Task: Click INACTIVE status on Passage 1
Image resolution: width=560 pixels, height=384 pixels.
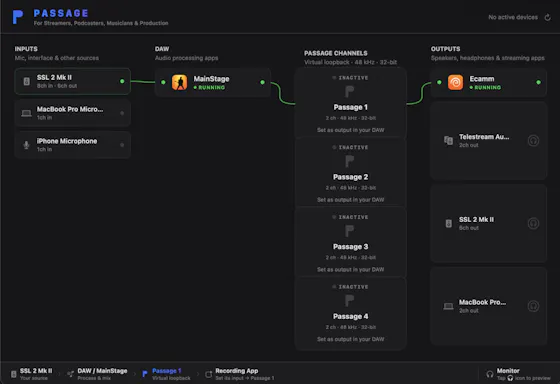Action: pos(350,78)
